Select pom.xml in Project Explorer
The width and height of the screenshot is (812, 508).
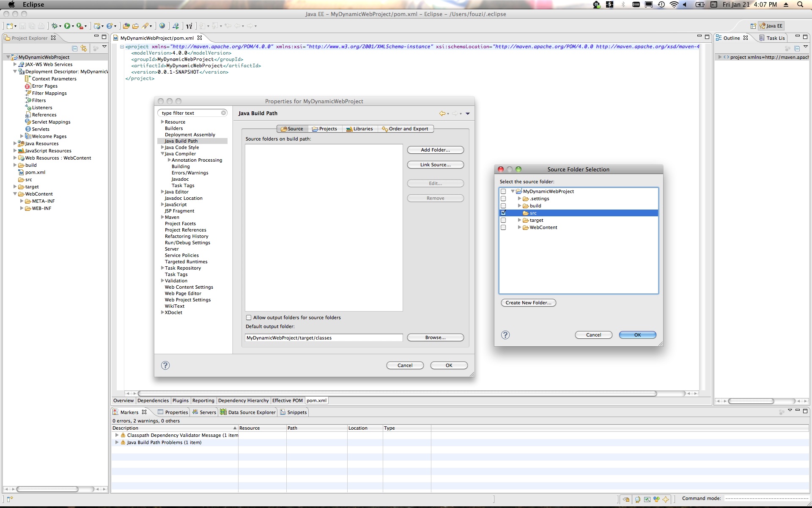35,172
